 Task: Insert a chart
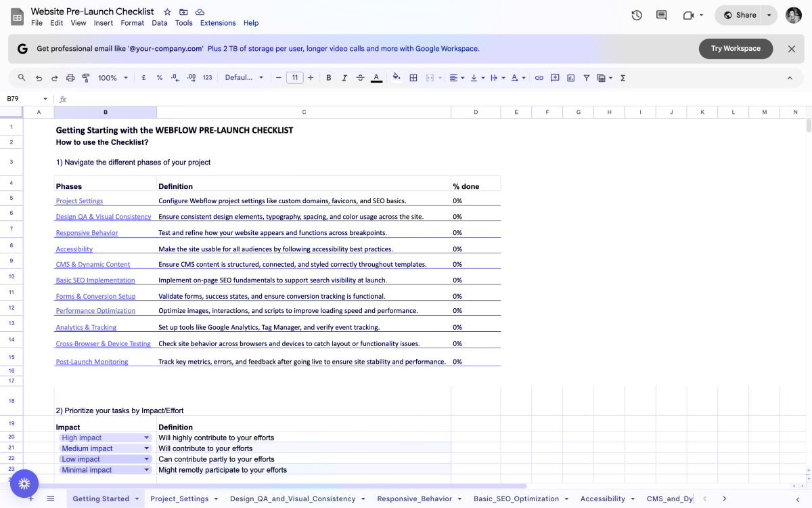(x=570, y=78)
